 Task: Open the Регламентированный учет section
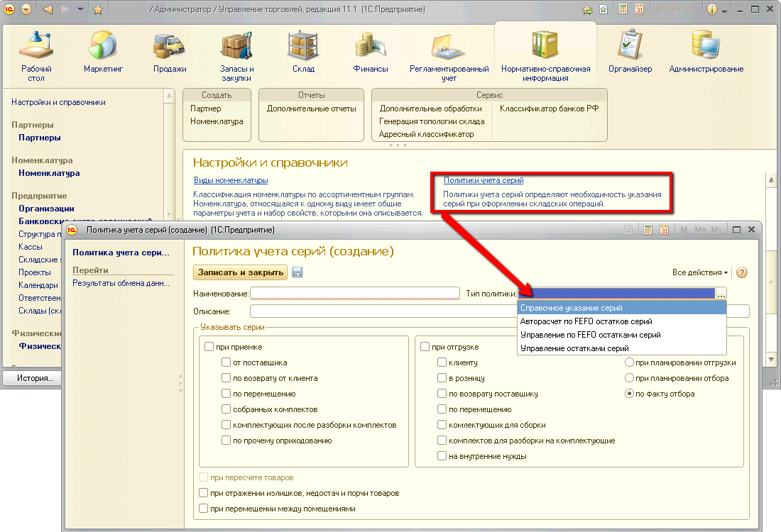coord(449,56)
